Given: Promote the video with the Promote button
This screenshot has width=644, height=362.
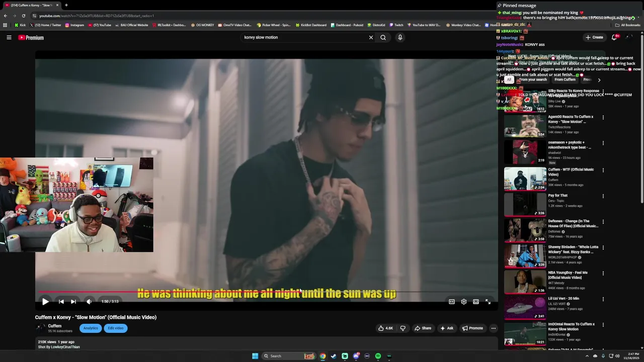Looking at the screenshot, I should coord(472,328).
